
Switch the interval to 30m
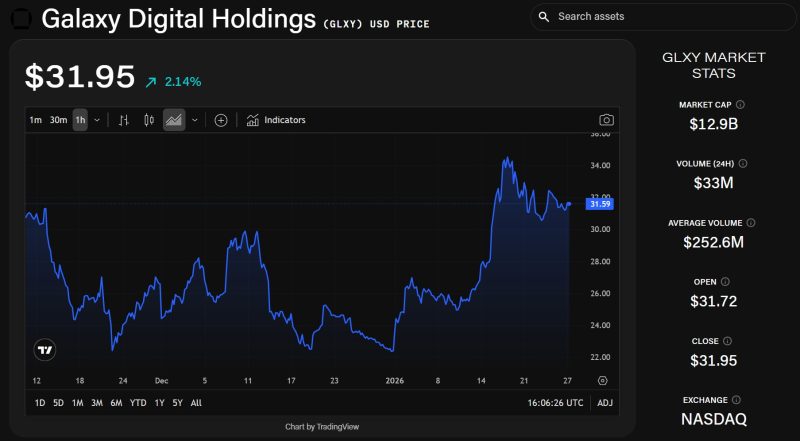tap(58, 120)
